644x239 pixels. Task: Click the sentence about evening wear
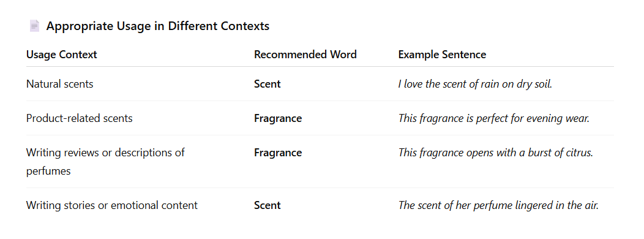493,118
